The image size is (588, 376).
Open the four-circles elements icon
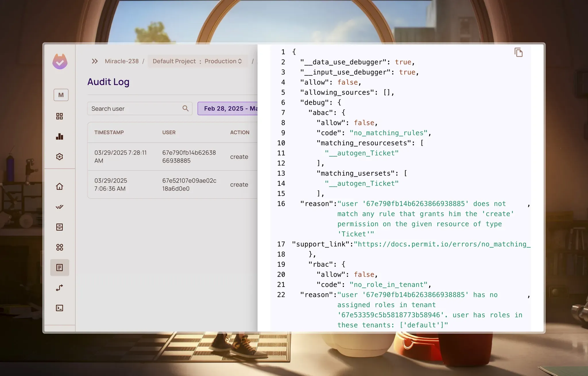click(x=59, y=247)
